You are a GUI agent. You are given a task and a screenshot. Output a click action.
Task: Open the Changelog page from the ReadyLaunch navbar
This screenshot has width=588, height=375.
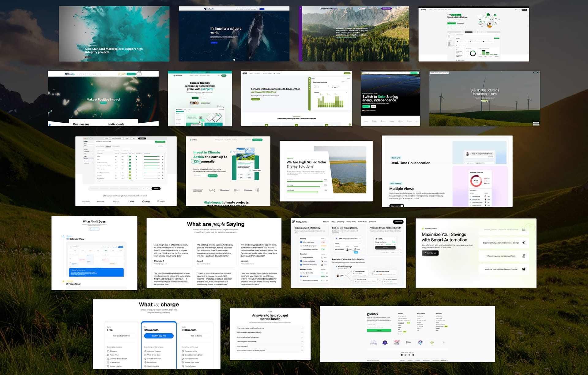click(341, 222)
